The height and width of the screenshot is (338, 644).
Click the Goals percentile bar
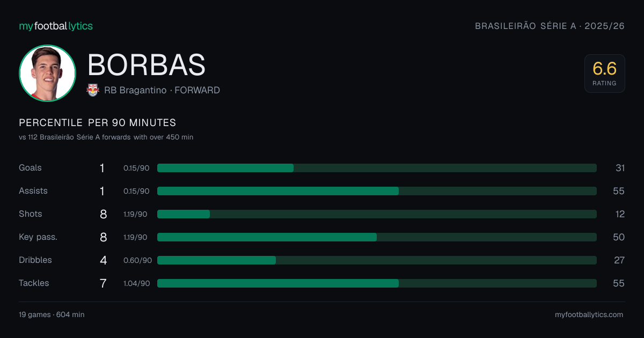click(377, 168)
